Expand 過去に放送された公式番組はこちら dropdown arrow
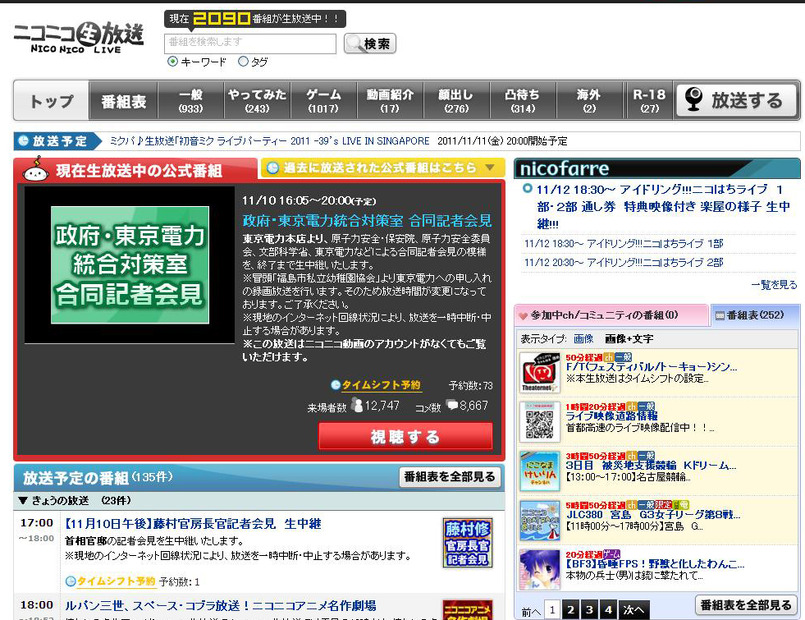Screen dimensions: 805x620 point(490,167)
